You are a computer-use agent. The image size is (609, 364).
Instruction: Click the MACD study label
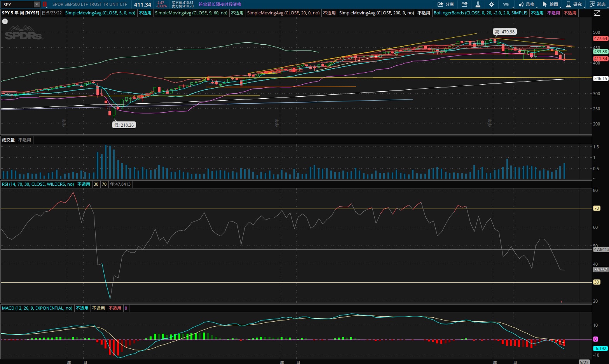click(37, 308)
